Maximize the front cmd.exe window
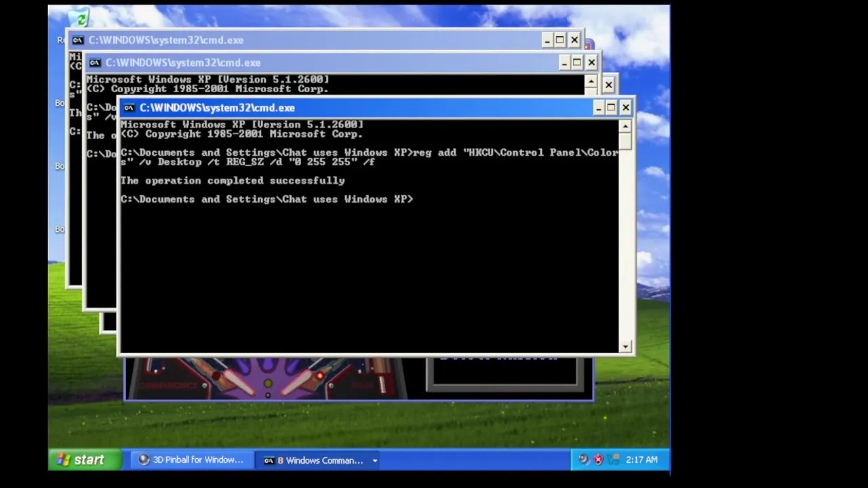 click(611, 108)
